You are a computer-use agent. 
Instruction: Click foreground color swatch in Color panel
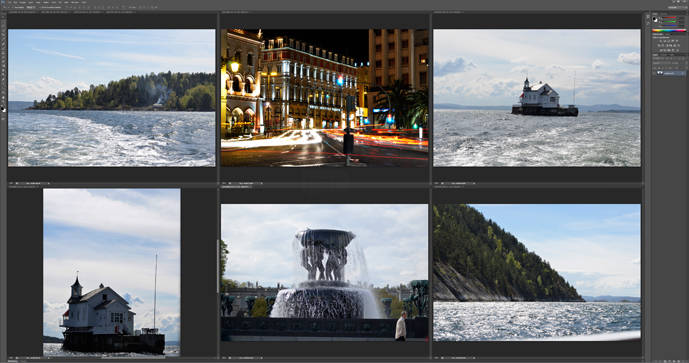(x=654, y=18)
